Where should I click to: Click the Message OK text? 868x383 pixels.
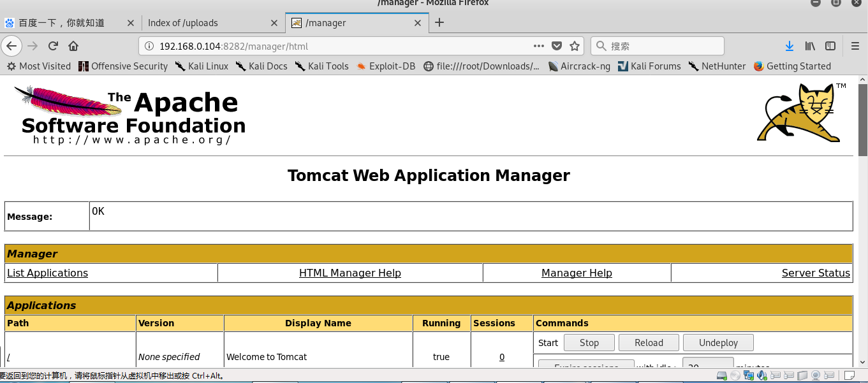click(98, 211)
